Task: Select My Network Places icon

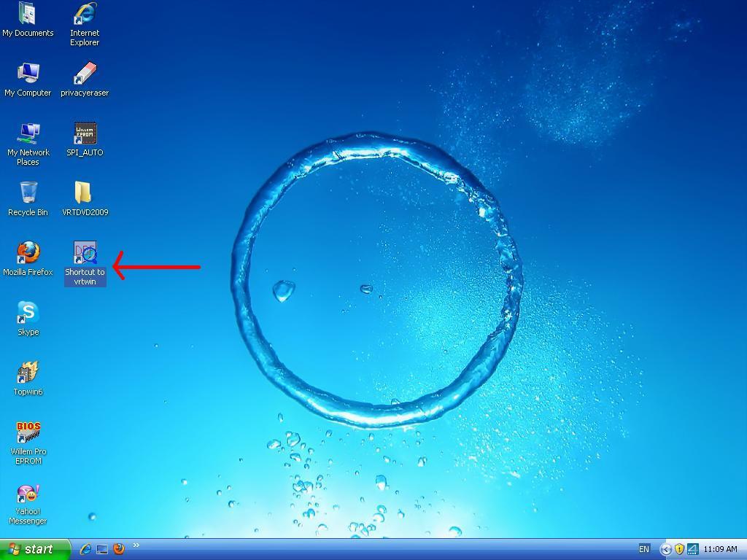Action: (x=28, y=133)
